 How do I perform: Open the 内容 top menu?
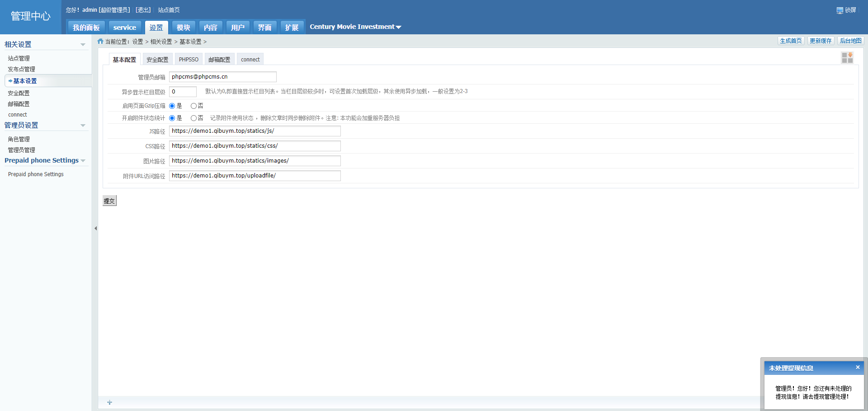coord(211,28)
